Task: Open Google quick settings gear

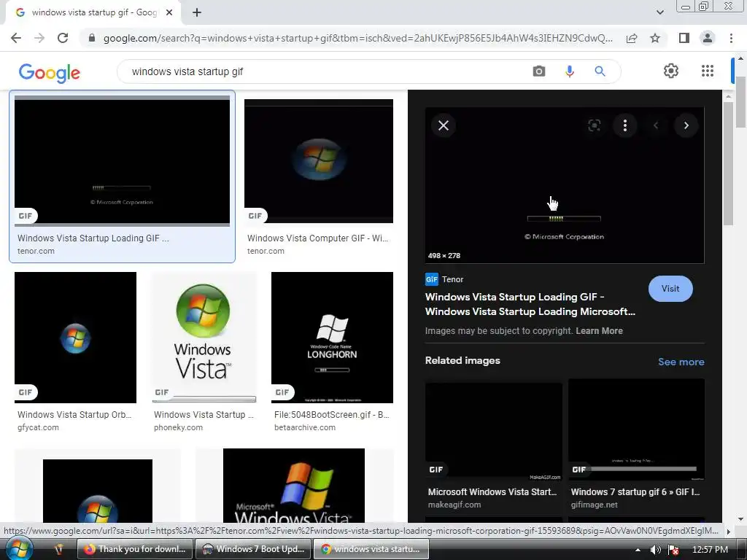Action: pyautogui.click(x=671, y=71)
